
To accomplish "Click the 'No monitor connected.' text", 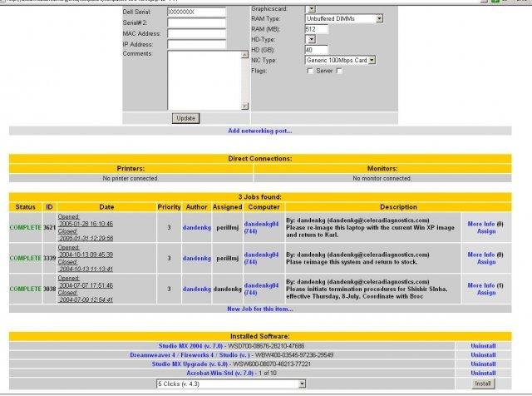I will (x=382, y=178).
